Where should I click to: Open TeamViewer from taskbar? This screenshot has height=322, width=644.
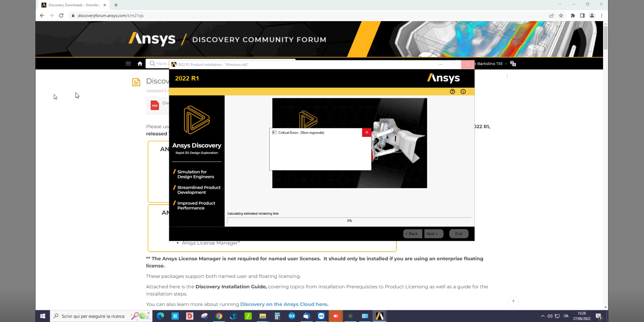(x=321, y=316)
